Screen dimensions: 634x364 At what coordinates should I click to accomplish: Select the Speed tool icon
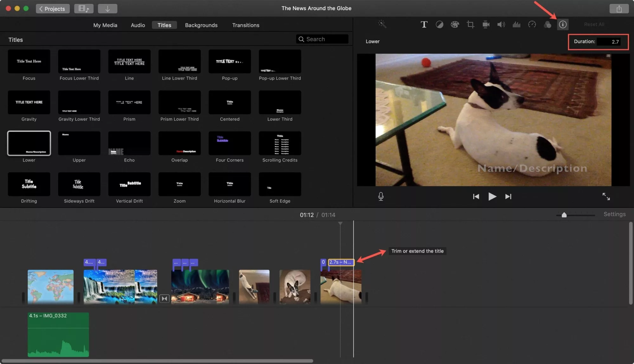[532, 24]
